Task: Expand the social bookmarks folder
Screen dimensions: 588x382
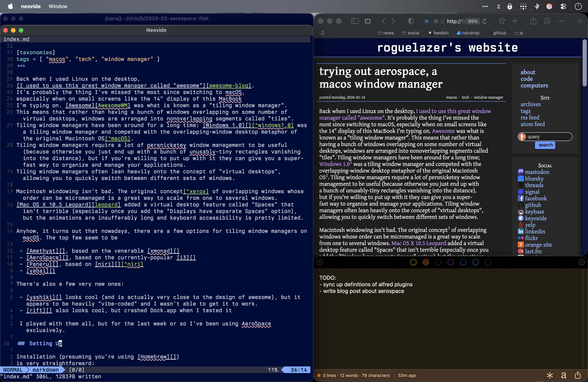Action: coord(411,33)
